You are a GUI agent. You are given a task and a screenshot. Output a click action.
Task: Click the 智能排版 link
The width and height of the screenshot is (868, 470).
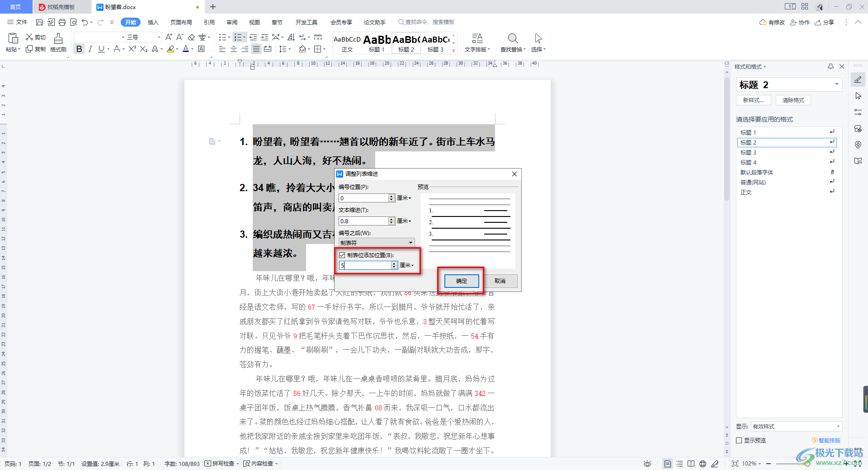[826, 440]
